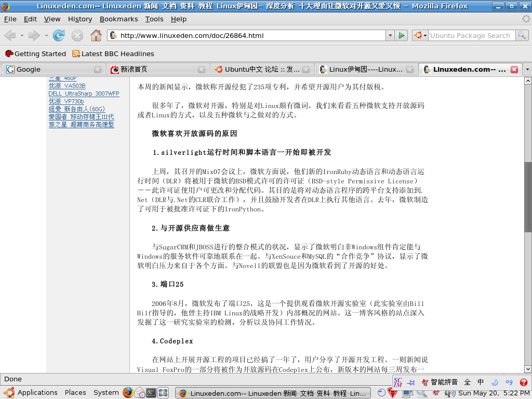The width and height of the screenshot is (532, 399).
Task: Click the Stop loading button
Action: (77, 35)
